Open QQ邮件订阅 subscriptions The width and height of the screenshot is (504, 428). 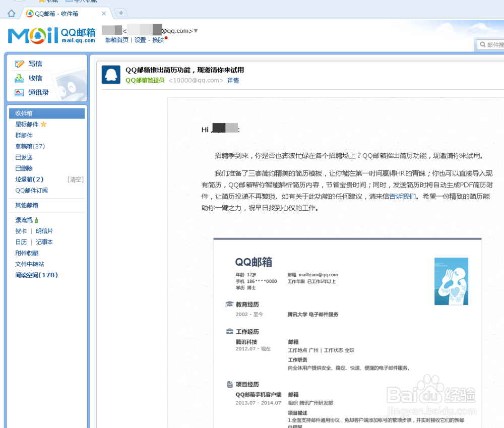31,191
